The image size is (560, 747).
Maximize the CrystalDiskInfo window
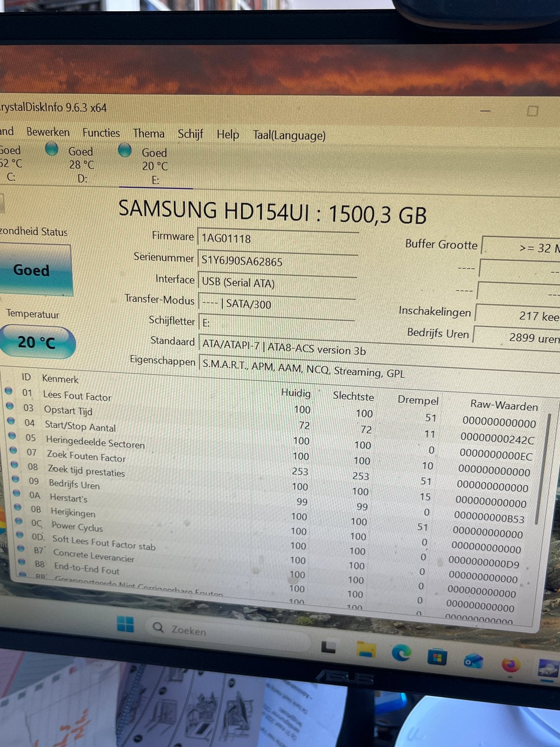click(532, 111)
